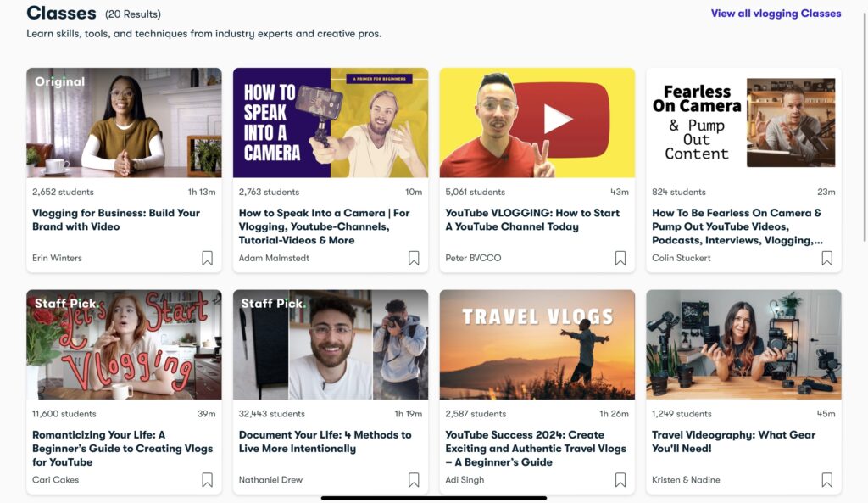Save Cari Cakes' Romanticizing Your Life class

tap(207, 480)
